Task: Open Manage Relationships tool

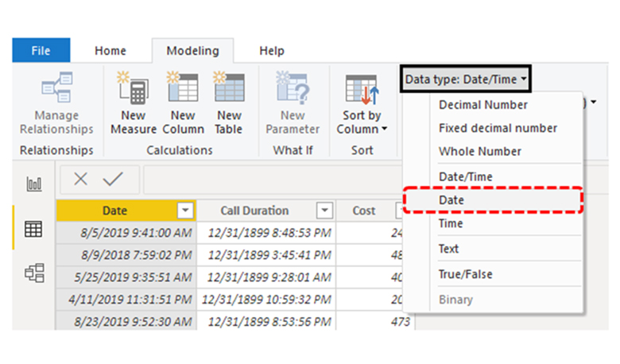Action: 56,103
